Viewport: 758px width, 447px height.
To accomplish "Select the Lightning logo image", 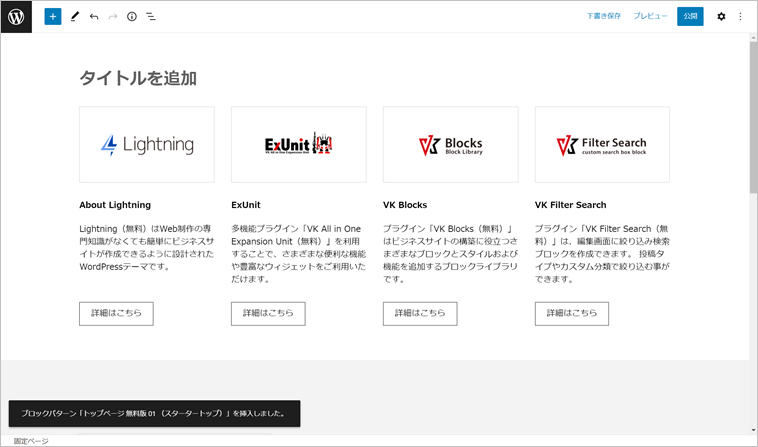I will coord(147,145).
